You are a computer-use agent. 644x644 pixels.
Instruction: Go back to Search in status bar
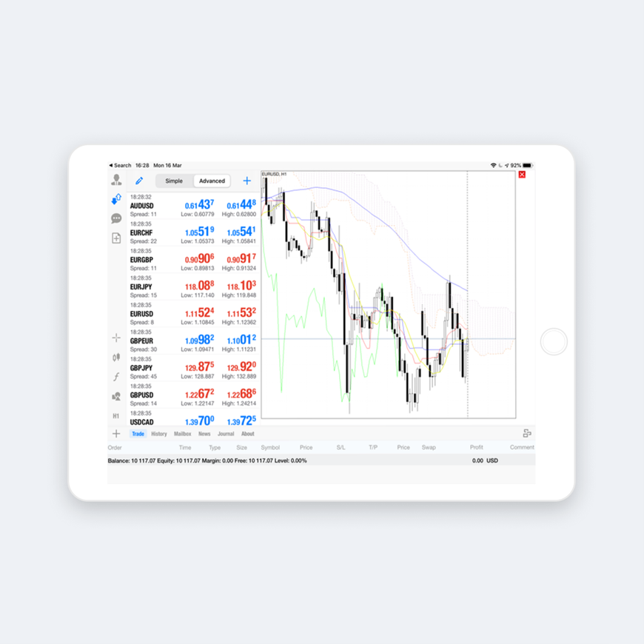(x=120, y=165)
